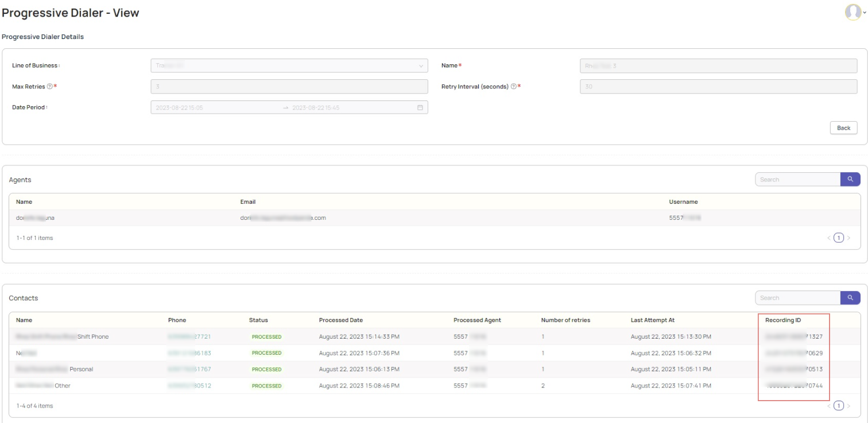Image resolution: width=868 pixels, height=423 pixels.
Task: Click the Agents table Email column header
Action: pos(248,202)
